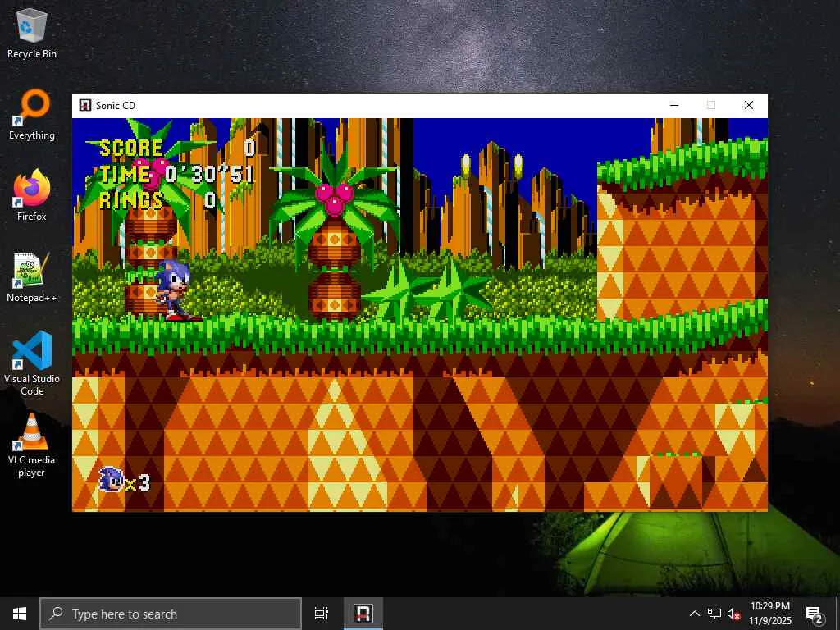Viewport: 840px width, 630px height.
Task: Click the Sonic CD taskbar app icon
Action: (363, 614)
